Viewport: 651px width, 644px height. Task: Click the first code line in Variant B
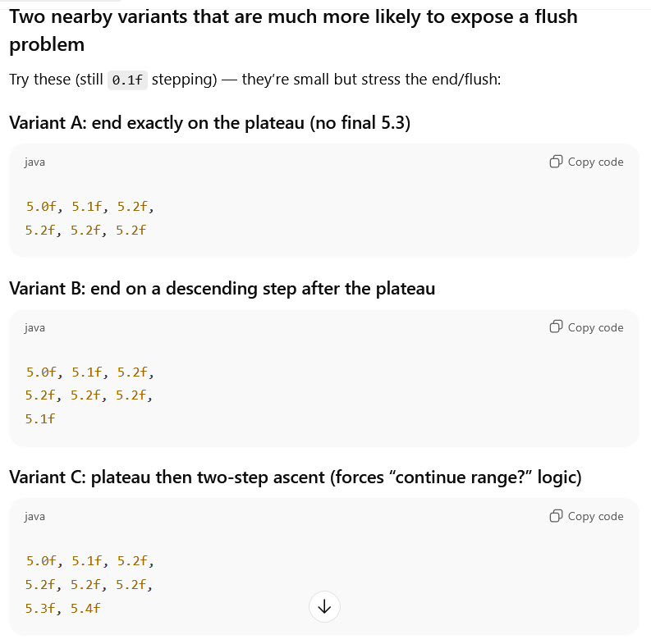[89, 372]
